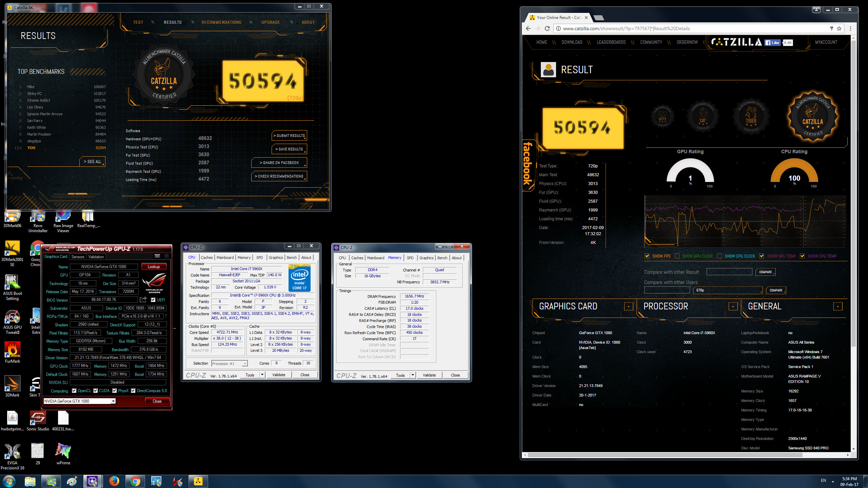Open the Mainboard tab in left CPU-Z window
868x488 pixels.
point(225,258)
